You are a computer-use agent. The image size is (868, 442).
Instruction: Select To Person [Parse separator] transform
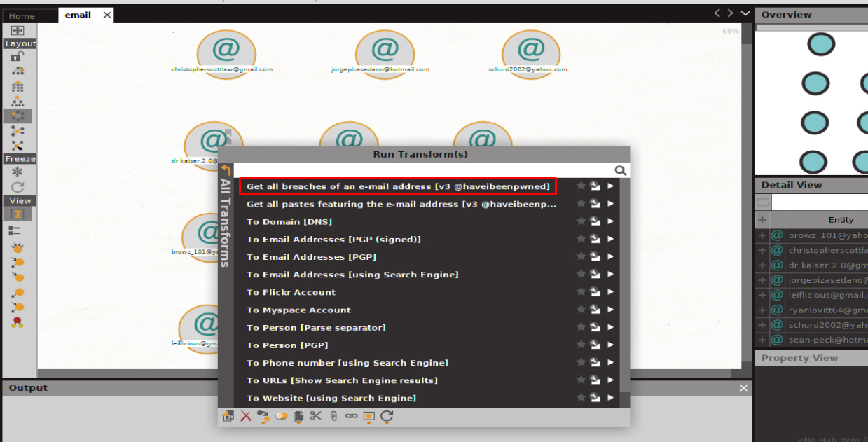coord(316,327)
